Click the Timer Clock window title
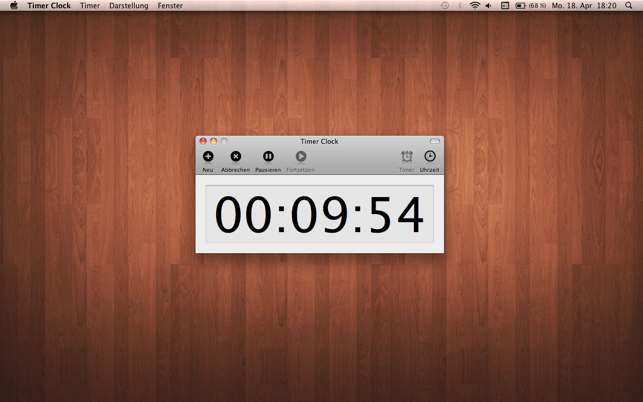The width and height of the screenshot is (643, 402). [x=319, y=141]
